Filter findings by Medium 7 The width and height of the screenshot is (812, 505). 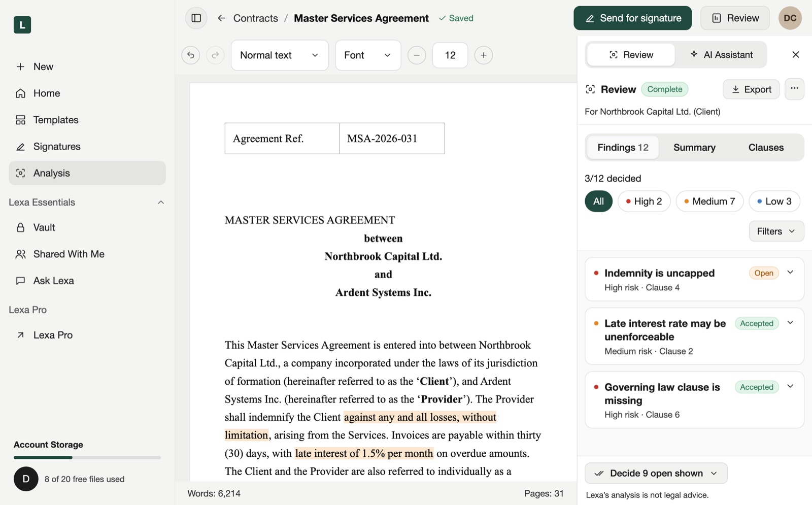tap(709, 201)
